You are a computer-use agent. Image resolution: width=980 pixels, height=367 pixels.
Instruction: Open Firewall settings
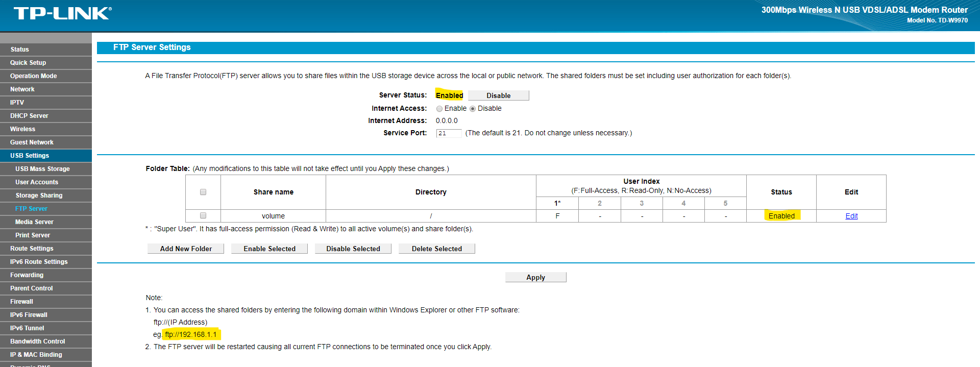[46, 302]
